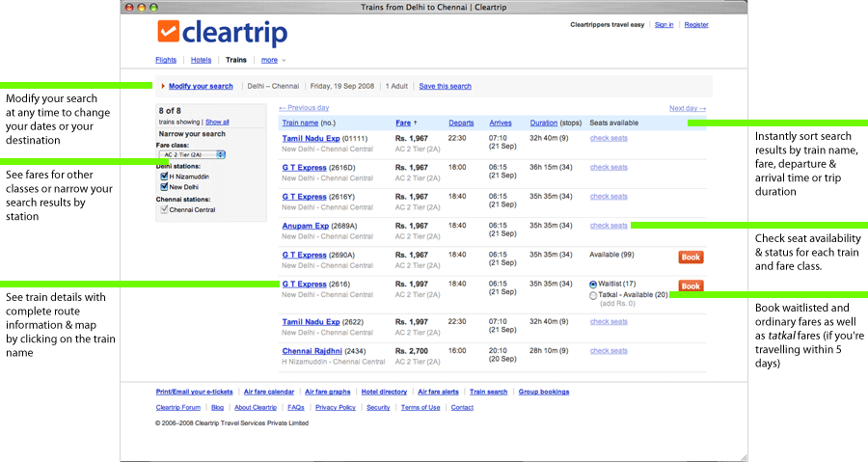Click 'Available (99)' seat status text
868x462 pixels.
(611, 255)
